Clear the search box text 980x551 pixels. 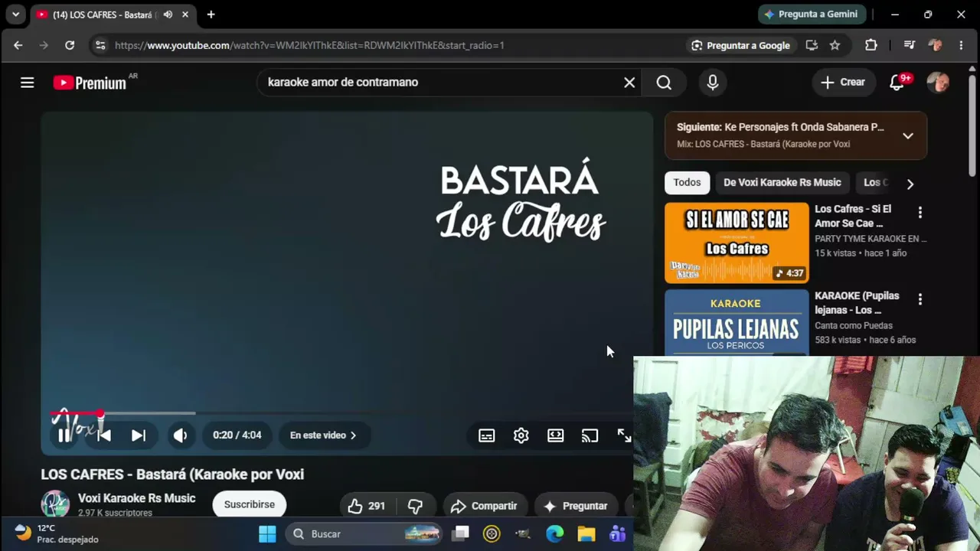629,83
